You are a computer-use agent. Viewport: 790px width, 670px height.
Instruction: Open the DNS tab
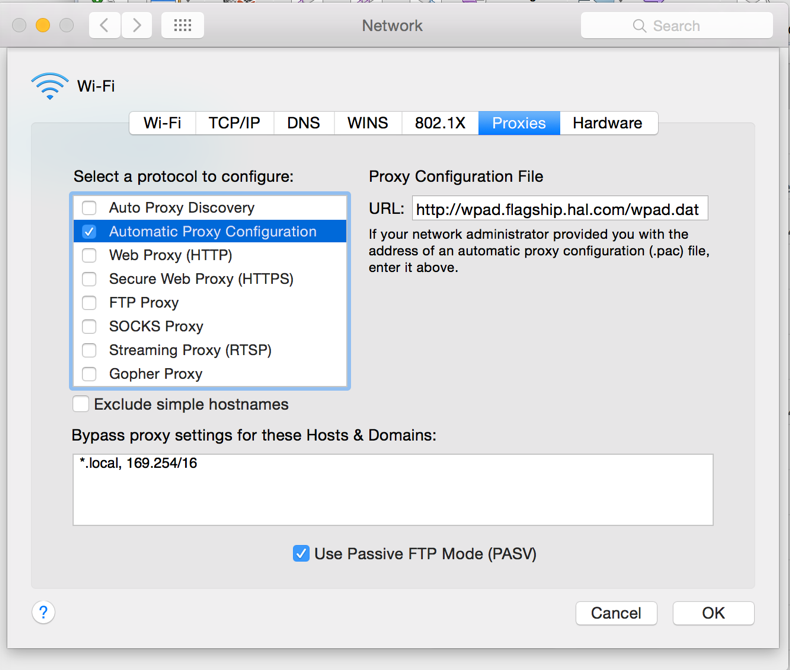point(303,123)
